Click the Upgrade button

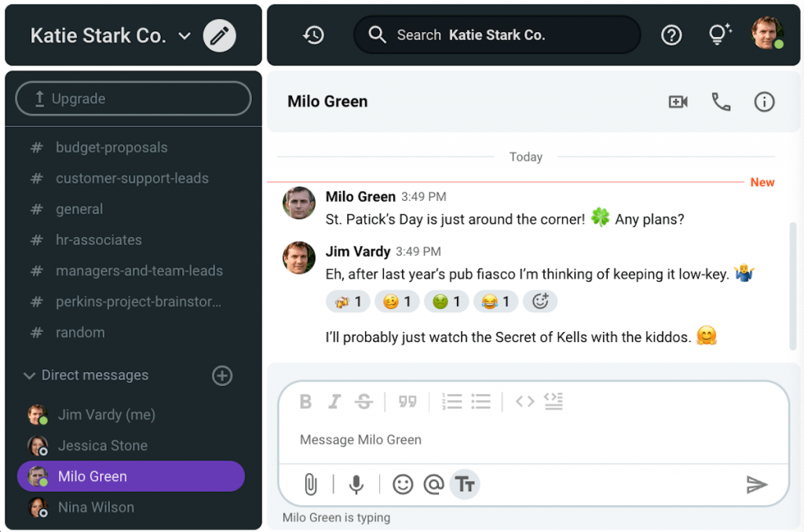coord(133,99)
